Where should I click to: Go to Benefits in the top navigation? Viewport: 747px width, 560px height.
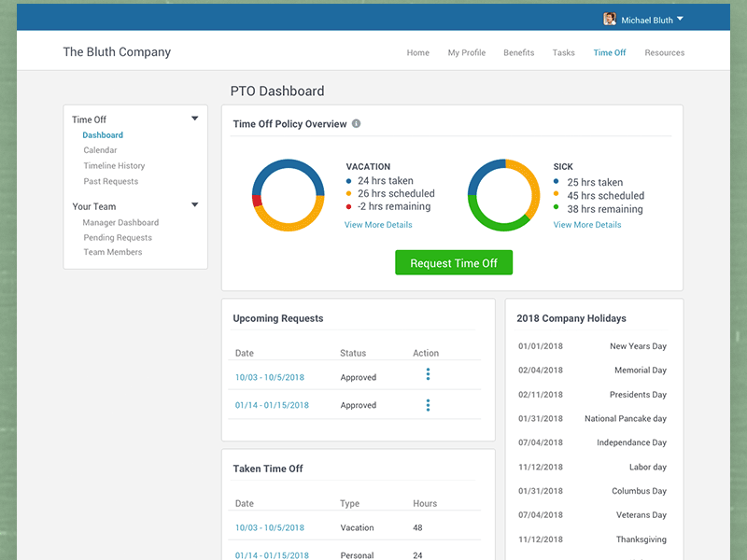[x=518, y=53]
